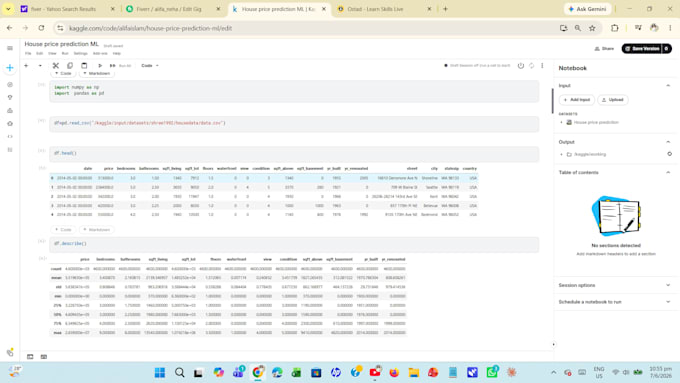This screenshot has width=680, height=383.
Task: Open the browser extensions puzzle icon
Action: tap(615, 28)
